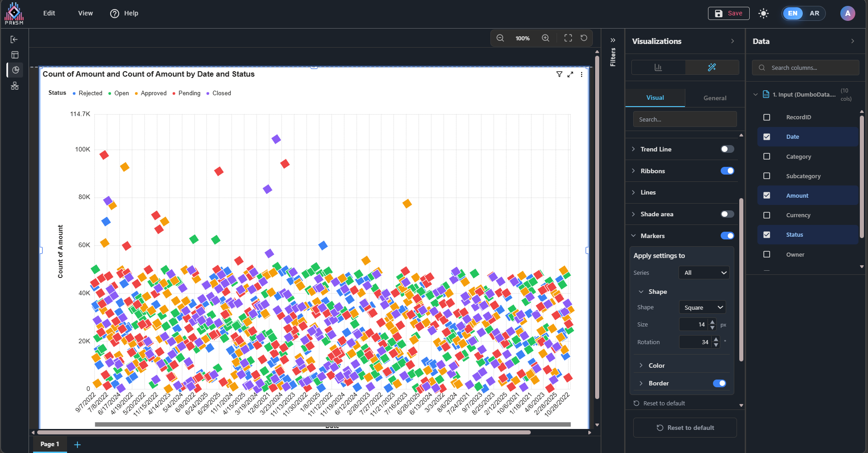Click the bottom Reset to default button

(685, 428)
